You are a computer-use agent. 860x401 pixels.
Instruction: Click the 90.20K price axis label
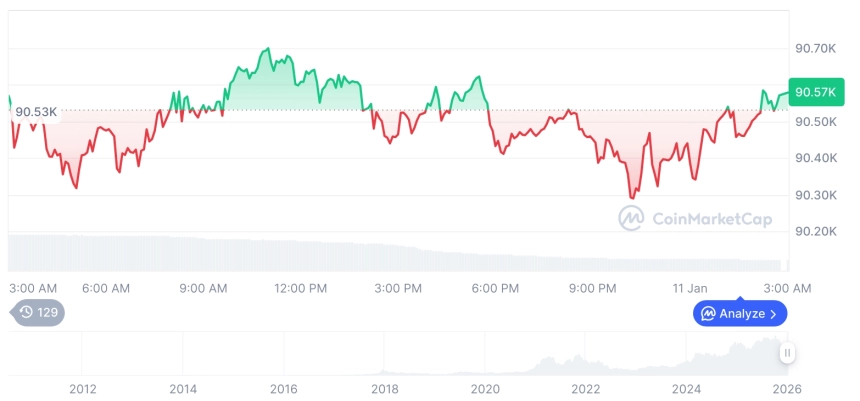(814, 232)
